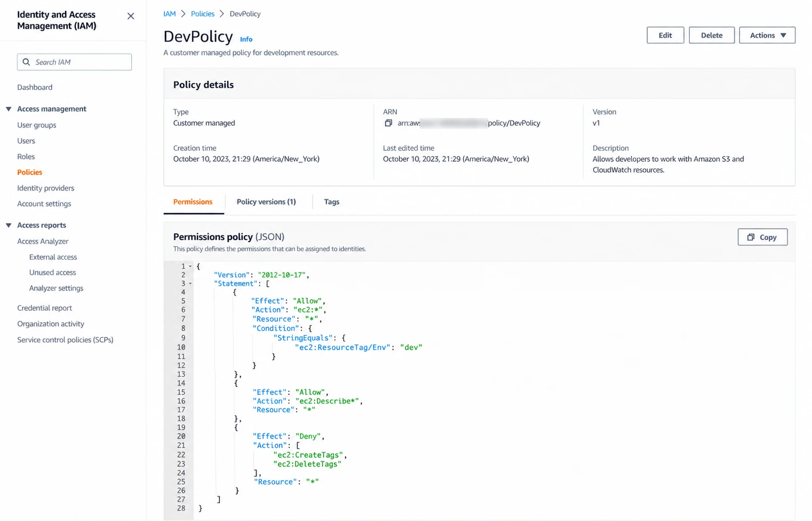Click the "ec2:DeleteTags" line in JSON
The height and width of the screenshot is (521, 812).
click(x=307, y=464)
